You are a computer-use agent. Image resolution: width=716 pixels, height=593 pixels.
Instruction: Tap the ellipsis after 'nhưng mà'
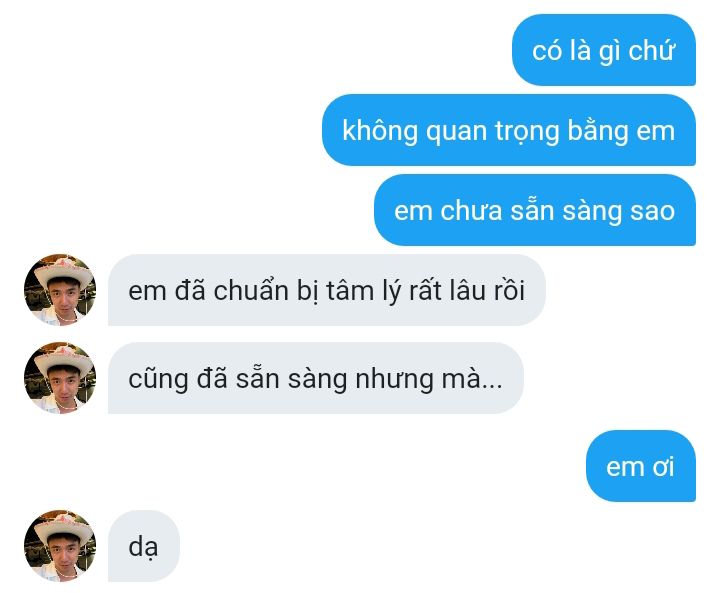(x=492, y=386)
